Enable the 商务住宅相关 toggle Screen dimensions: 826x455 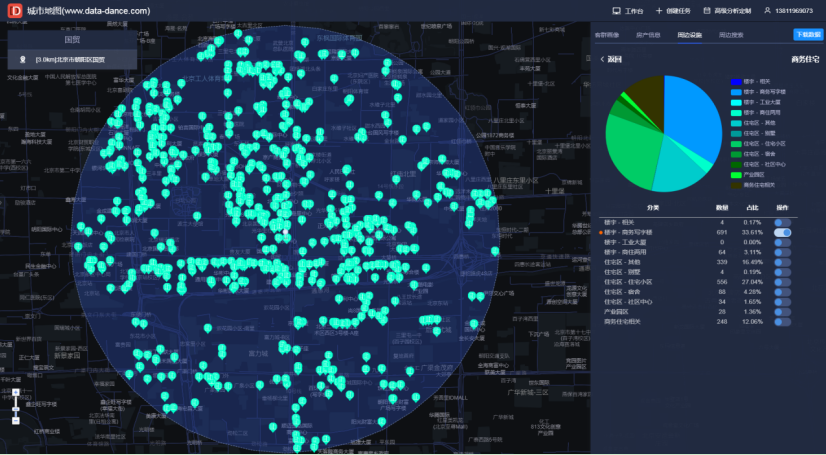tap(782, 322)
